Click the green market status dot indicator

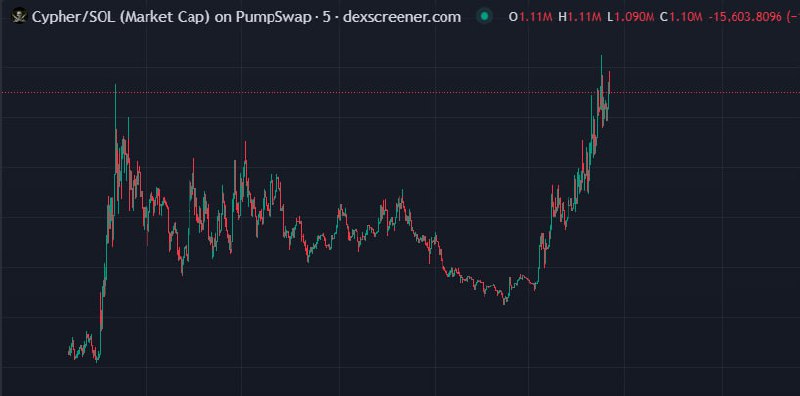(x=484, y=16)
